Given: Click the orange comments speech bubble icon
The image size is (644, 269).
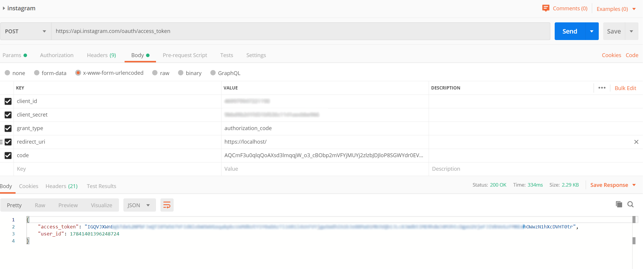Looking at the screenshot, I should click(546, 8).
